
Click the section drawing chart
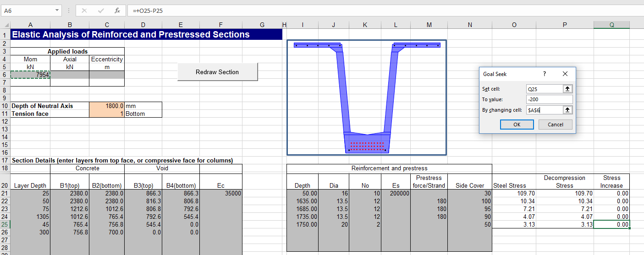click(367, 98)
